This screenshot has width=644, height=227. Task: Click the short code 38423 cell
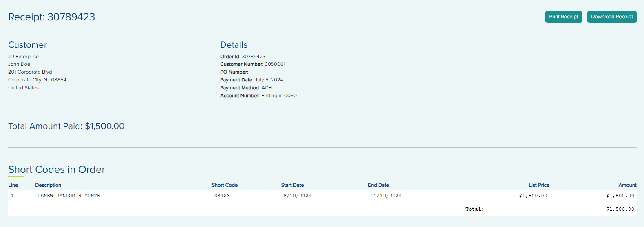coord(222,196)
